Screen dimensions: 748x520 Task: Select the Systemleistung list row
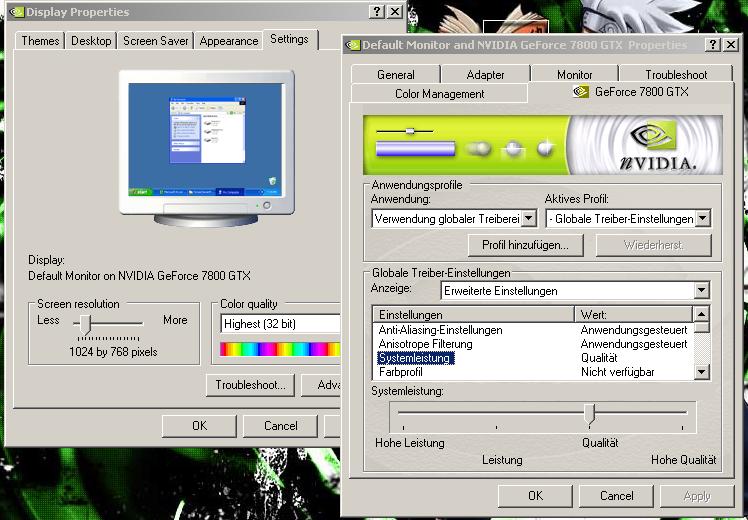click(533, 358)
